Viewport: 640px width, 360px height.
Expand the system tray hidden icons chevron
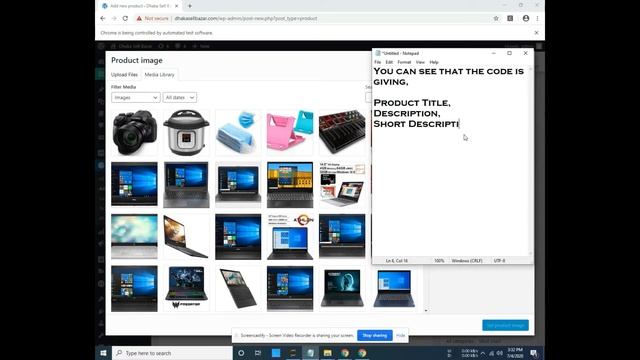coord(483,353)
